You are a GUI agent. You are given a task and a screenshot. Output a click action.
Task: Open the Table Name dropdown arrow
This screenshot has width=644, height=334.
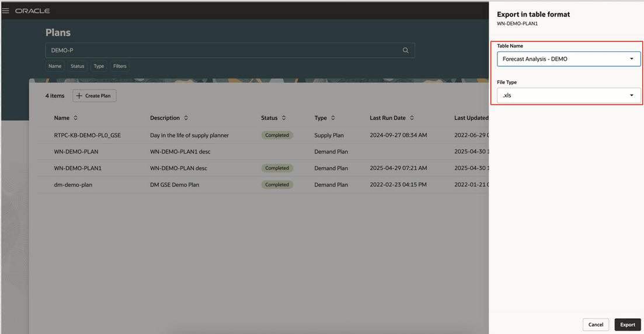point(632,59)
